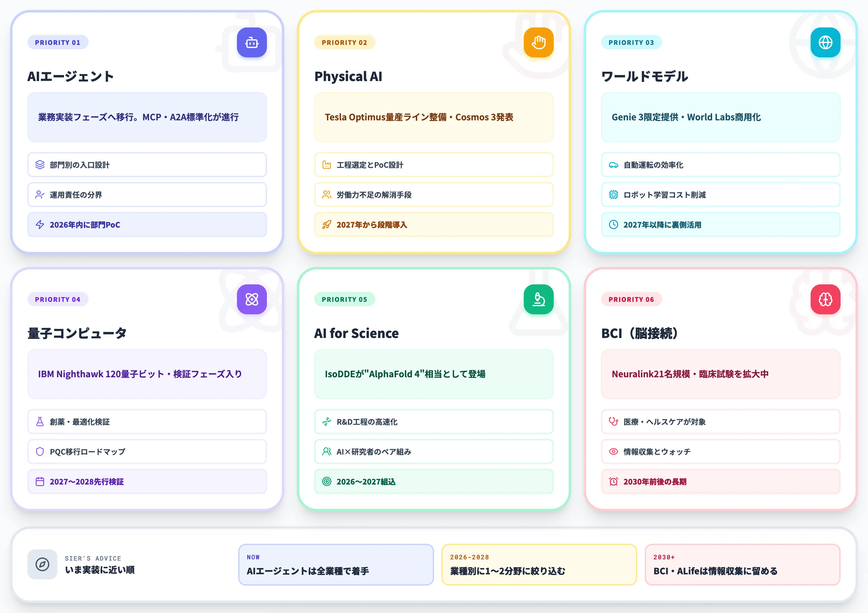This screenshot has height=613, width=868.
Task: Click the chip icon next to ロボット学習コスト削減
Action: (613, 194)
